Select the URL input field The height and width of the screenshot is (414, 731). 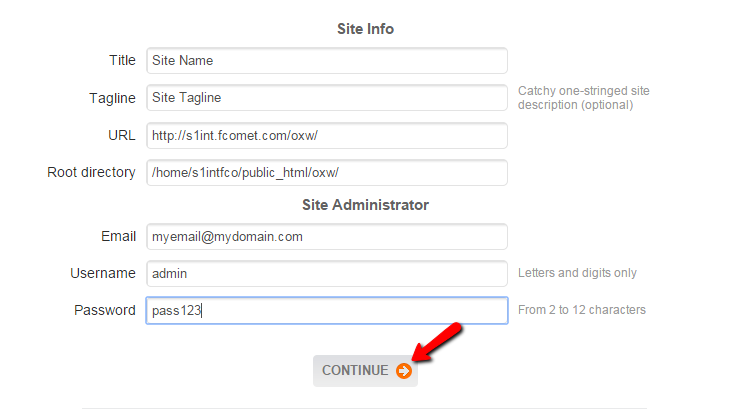point(326,135)
